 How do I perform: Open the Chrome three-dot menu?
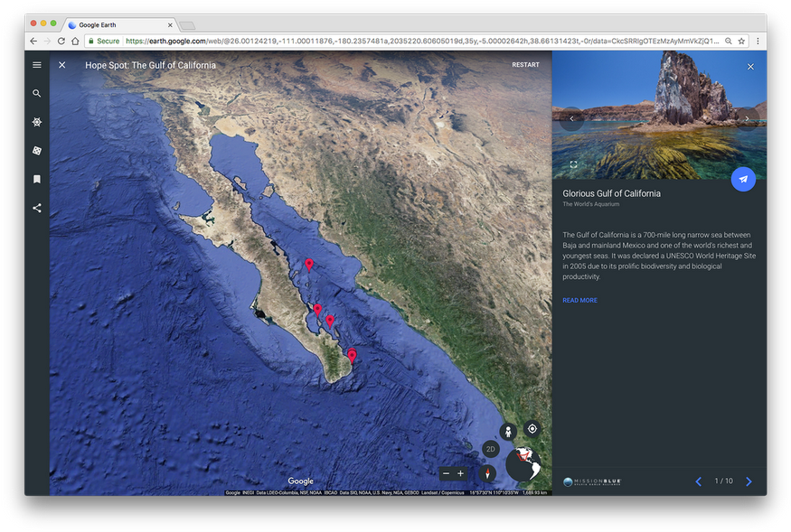tap(758, 41)
